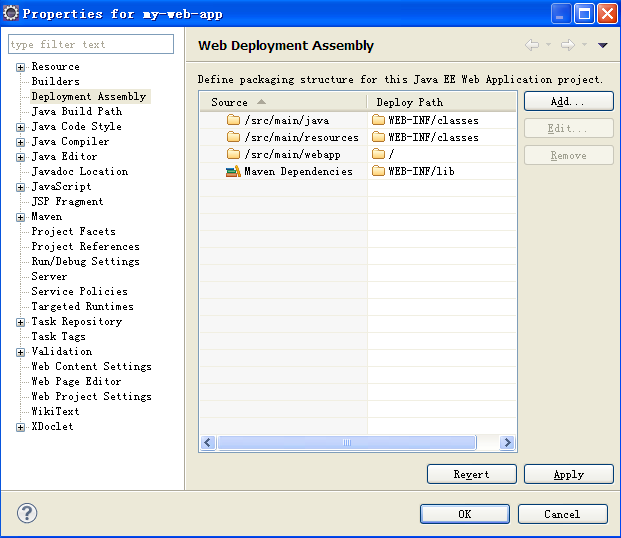Click WEB-INF/classes for /src/main/java
The height and width of the screenshot is (538, 621).
[442, 120]
